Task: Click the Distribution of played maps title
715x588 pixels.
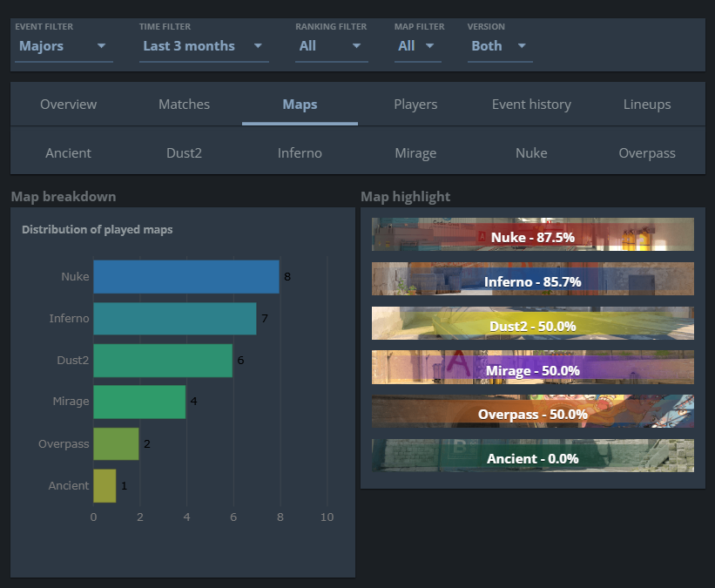Action: 98,229
